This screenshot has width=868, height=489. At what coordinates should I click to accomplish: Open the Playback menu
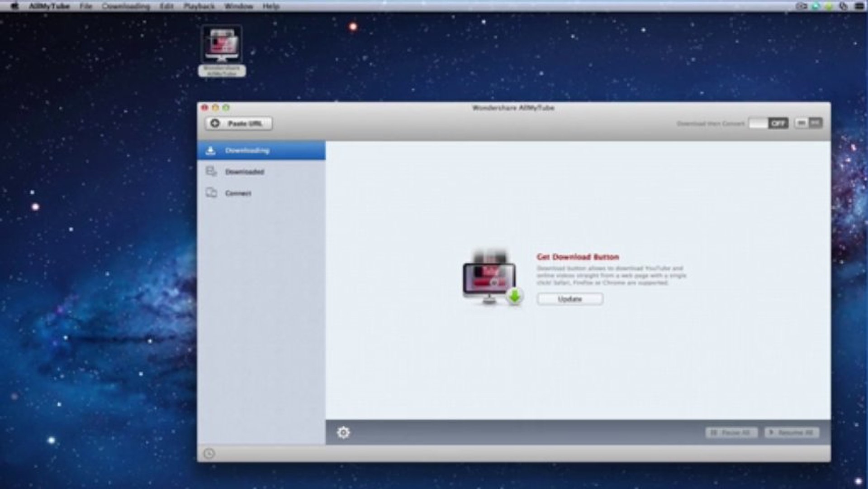[199, 6]
